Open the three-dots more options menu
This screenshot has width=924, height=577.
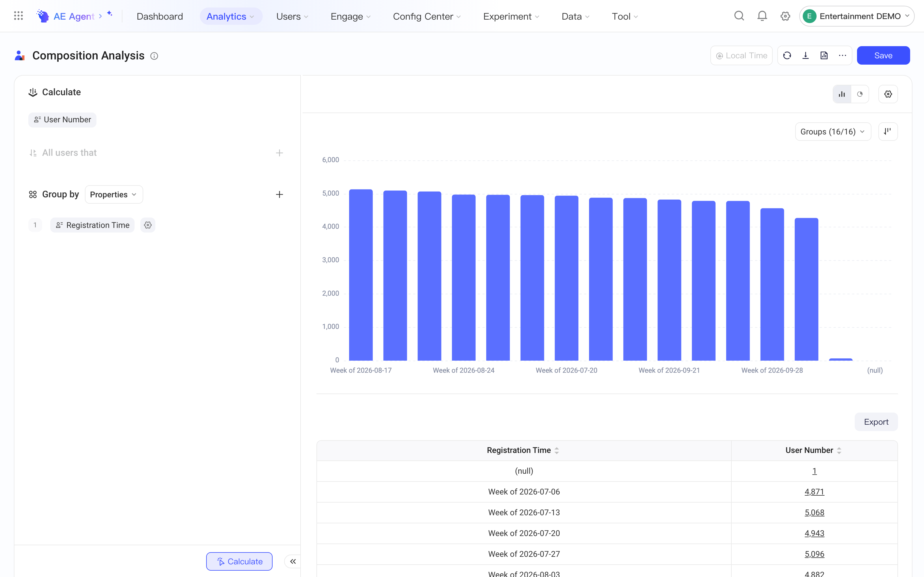(843, 56)
